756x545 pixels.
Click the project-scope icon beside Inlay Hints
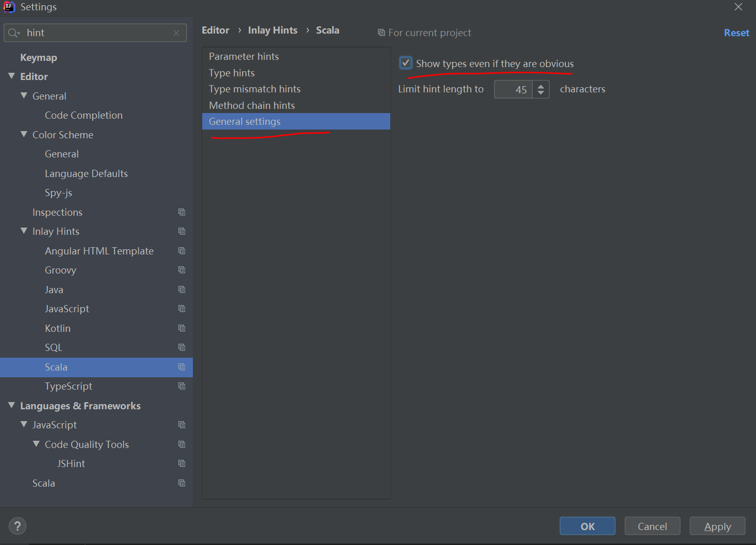pos(182,231)
